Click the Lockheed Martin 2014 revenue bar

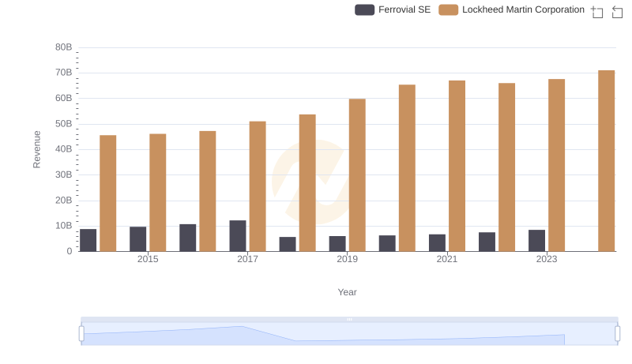coord(108,193)
